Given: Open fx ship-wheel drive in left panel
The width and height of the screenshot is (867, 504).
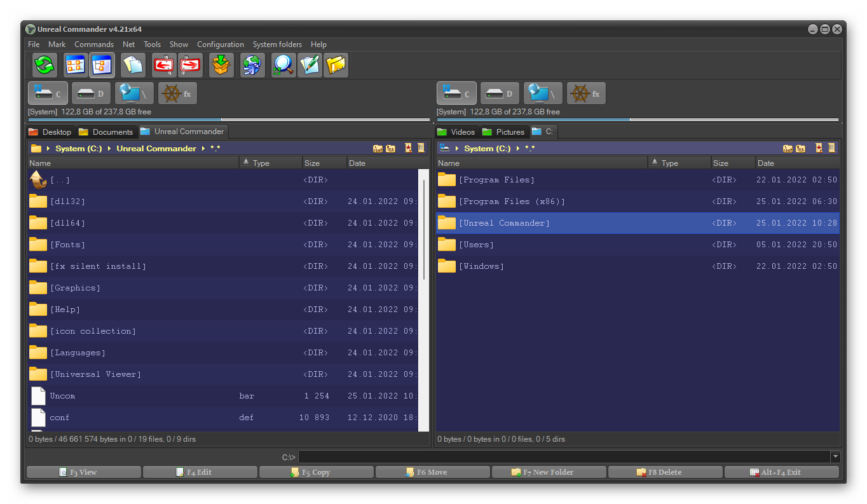Looking at the screenshot, I should tap(177, 93).
